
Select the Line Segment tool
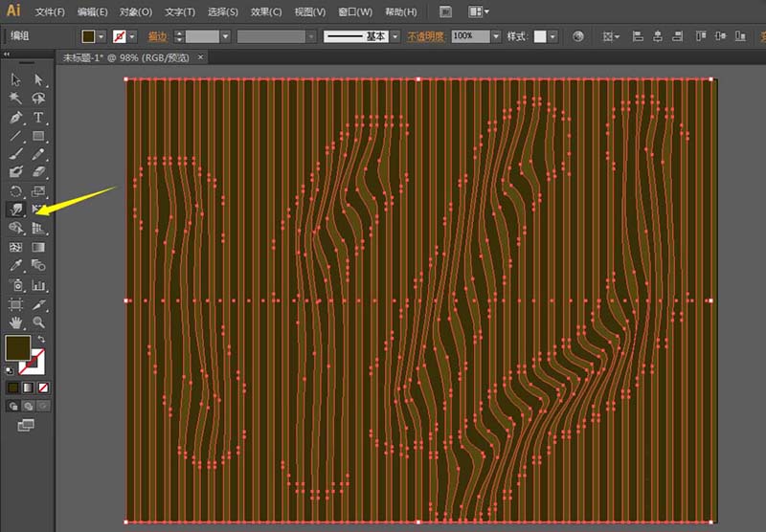(x=15, y=136)
